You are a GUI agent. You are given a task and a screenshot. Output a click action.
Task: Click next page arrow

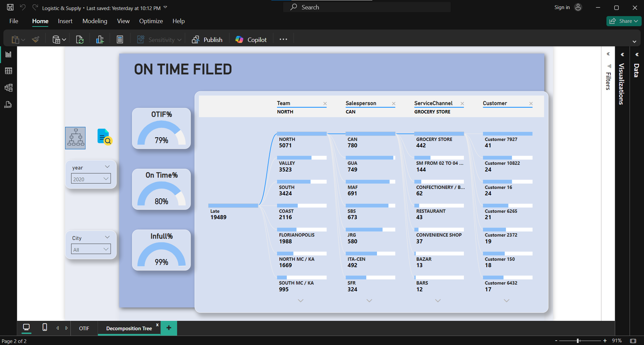coord(66,328)
